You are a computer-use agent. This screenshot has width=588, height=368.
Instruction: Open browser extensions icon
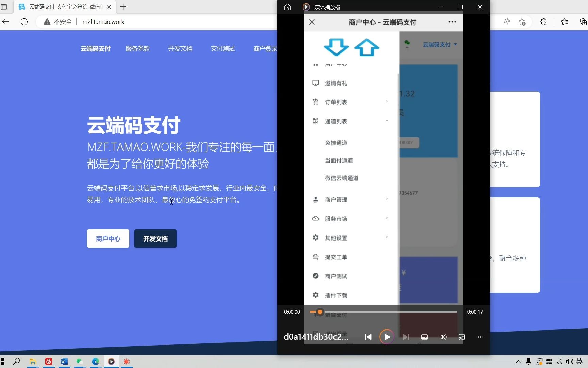click(x=543, y=22)
